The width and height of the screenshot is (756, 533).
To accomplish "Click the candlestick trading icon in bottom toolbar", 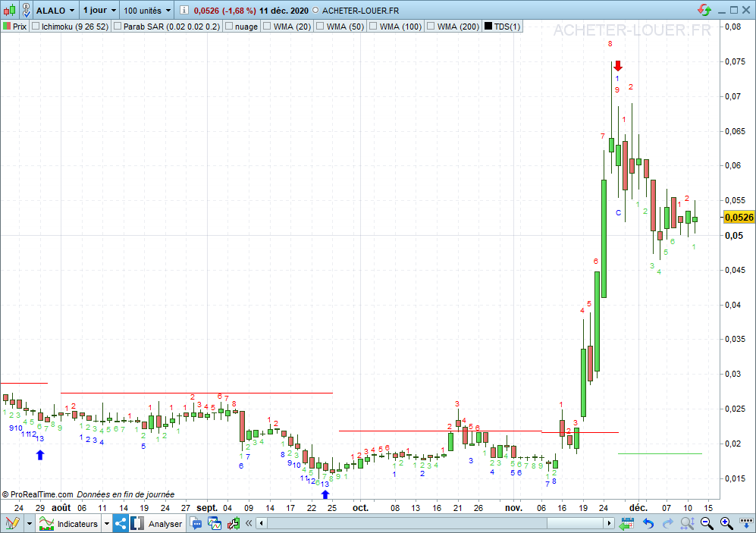I will 233,523.
